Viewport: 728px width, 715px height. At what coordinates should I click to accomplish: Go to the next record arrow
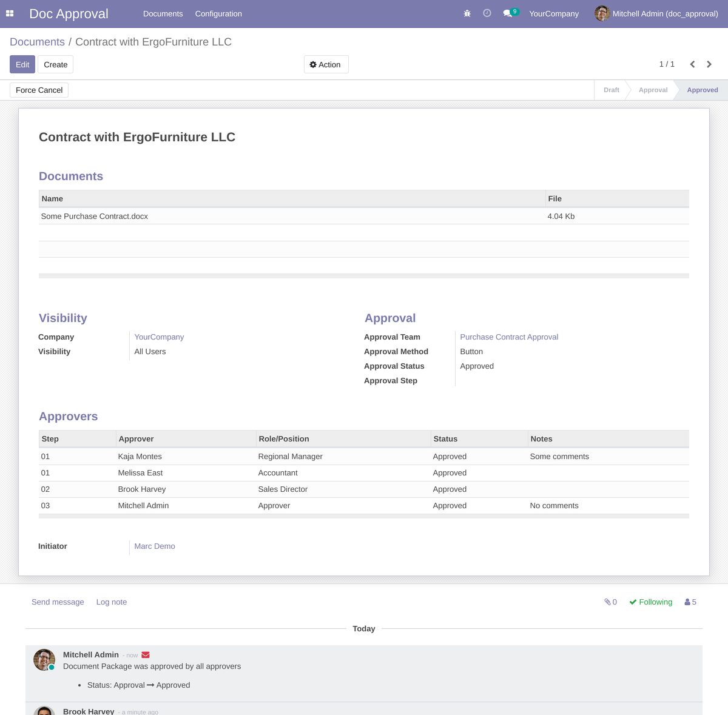(709, 64)
